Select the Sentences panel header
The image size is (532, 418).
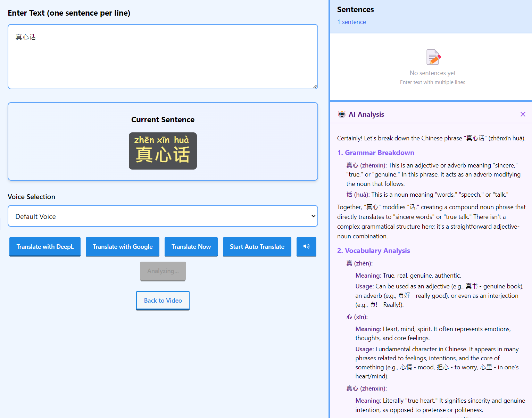tap(355, 9)
